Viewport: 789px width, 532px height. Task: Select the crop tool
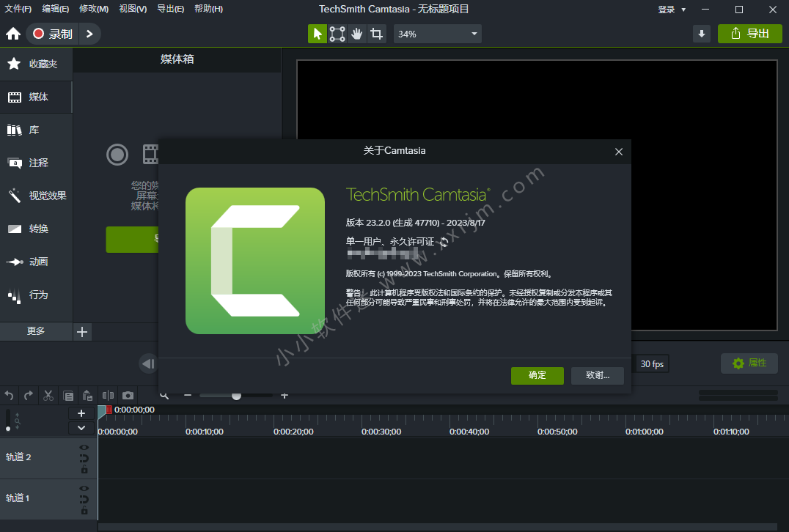point(376,34)
